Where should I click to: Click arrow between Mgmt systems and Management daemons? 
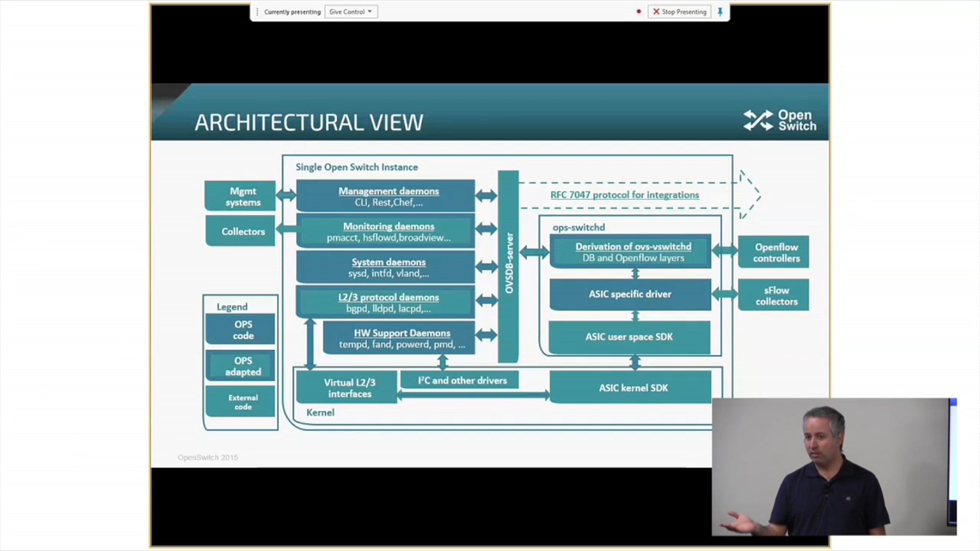point(286,195)
